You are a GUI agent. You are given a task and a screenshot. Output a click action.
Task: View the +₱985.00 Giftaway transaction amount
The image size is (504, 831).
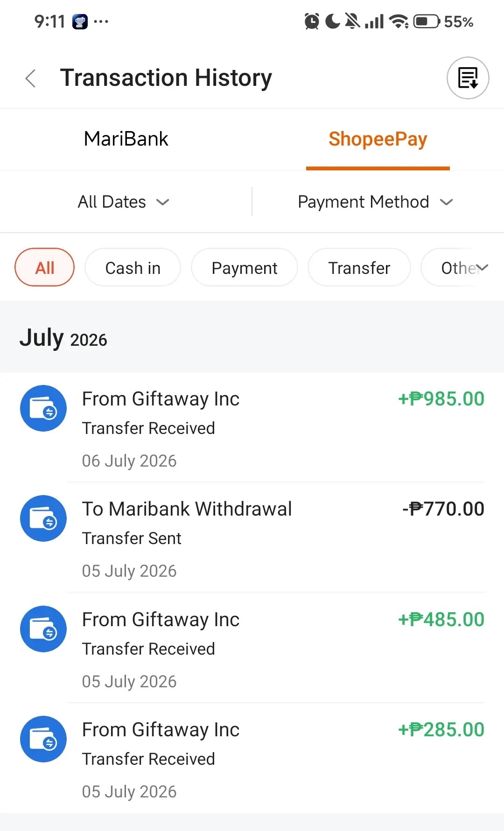tap(441, 399)
